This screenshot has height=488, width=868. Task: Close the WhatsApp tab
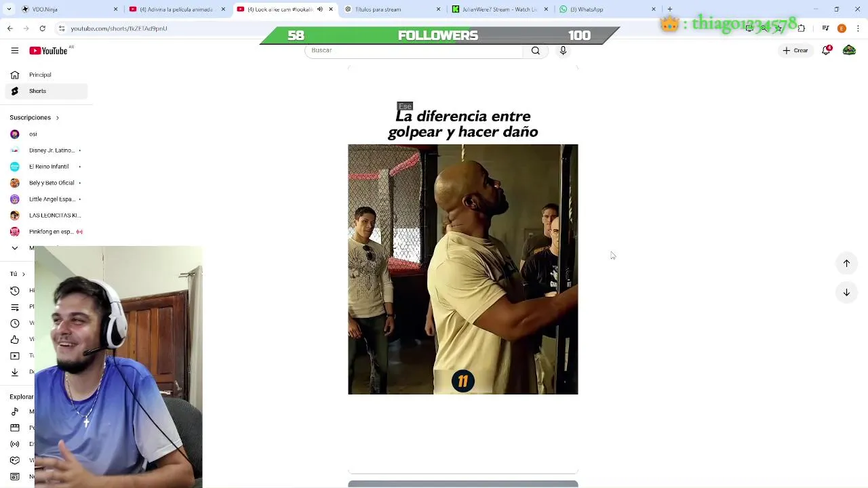[x=654, y=9]
